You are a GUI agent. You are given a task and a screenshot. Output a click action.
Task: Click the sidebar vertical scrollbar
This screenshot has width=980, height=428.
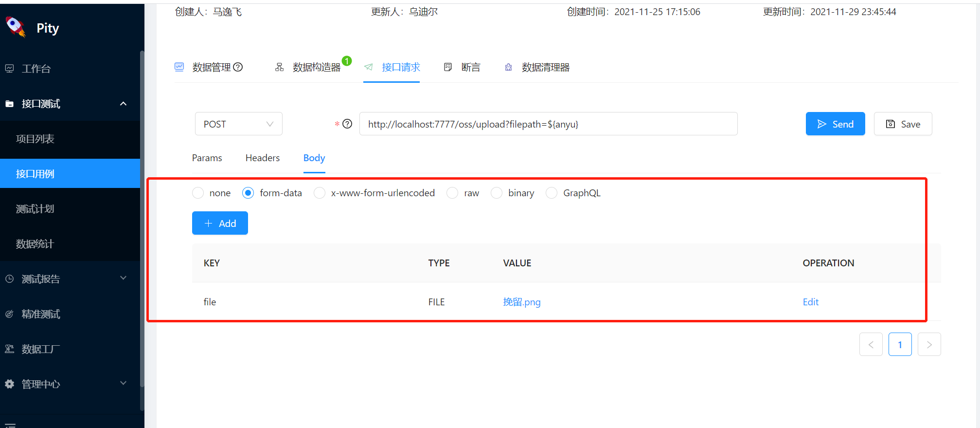142,219
